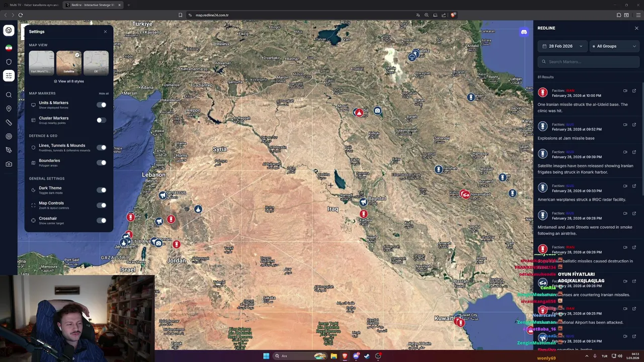
Task: Open the All Groups filter dropdown
Action: [614, 46]
